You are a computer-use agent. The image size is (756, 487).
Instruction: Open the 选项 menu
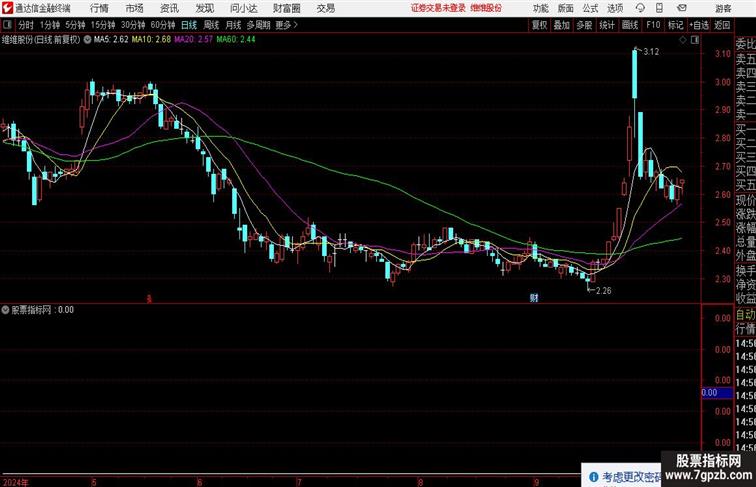pyautogui.click(x=615, y=8)
